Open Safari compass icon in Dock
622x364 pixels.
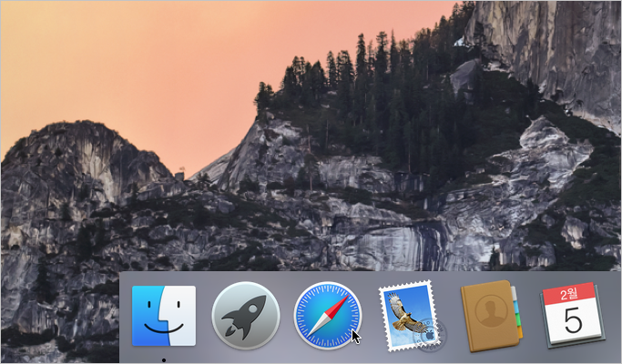(328, 316)
